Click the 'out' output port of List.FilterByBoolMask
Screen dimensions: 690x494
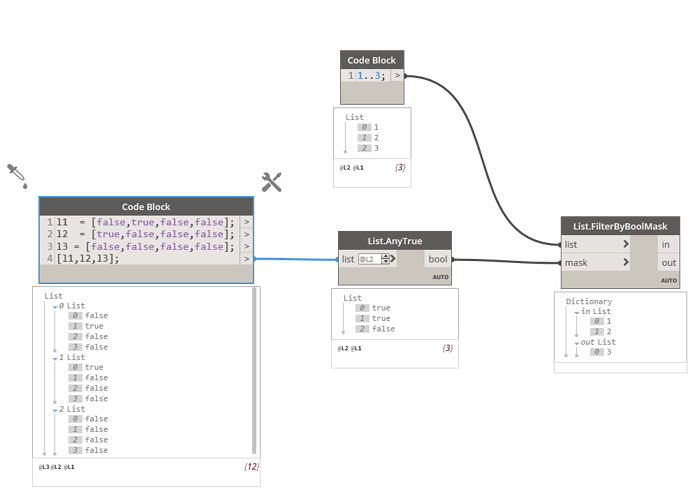tap(668, 263)
